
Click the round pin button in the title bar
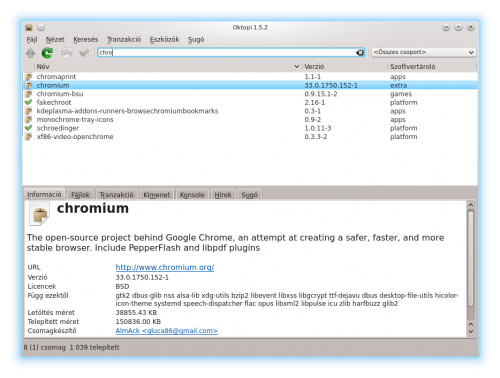pyautogui.click(x=41, y=27)
